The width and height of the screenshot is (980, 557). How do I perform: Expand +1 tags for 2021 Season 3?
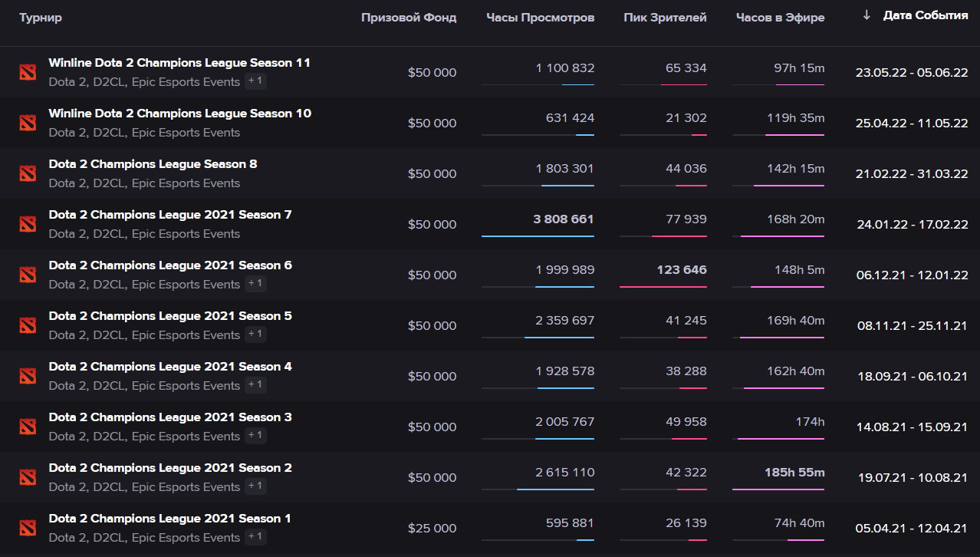(255, 436)
